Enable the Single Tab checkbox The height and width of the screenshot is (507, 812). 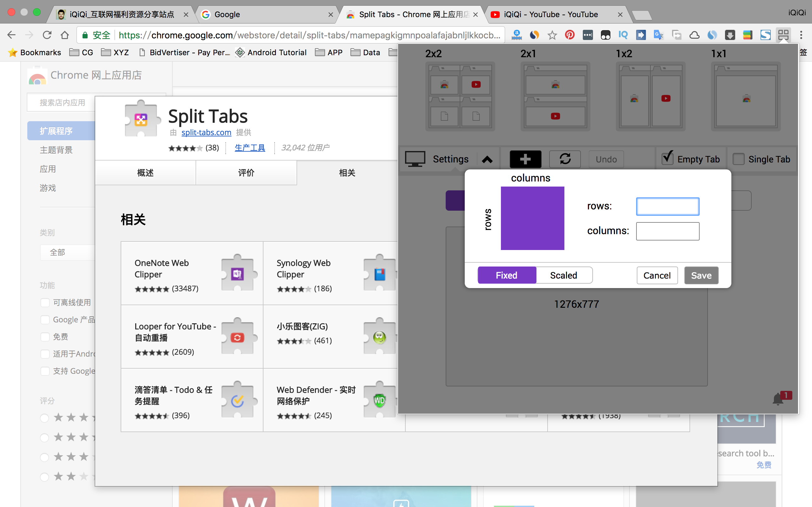tap(738, 159)
